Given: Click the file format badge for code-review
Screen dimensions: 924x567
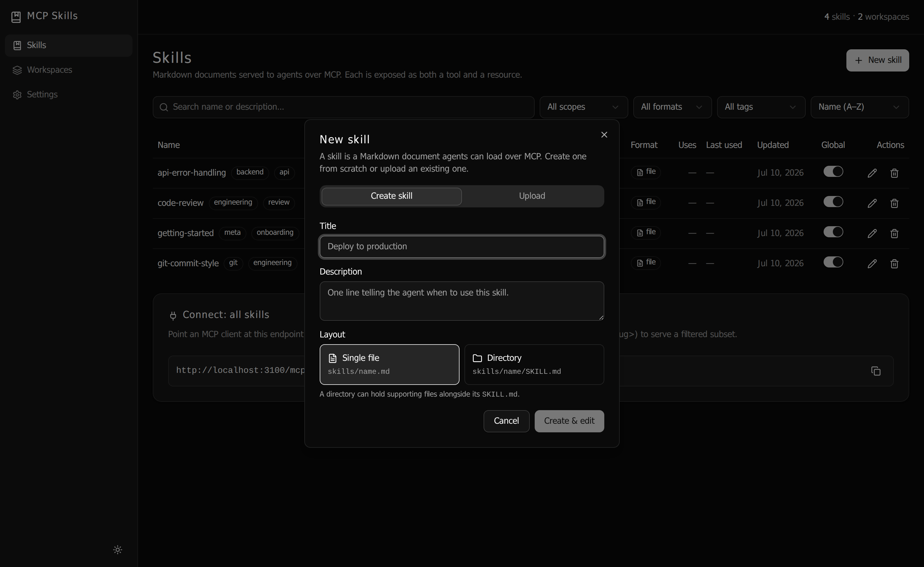Looking at the screenshot, I should click(646, 202).
